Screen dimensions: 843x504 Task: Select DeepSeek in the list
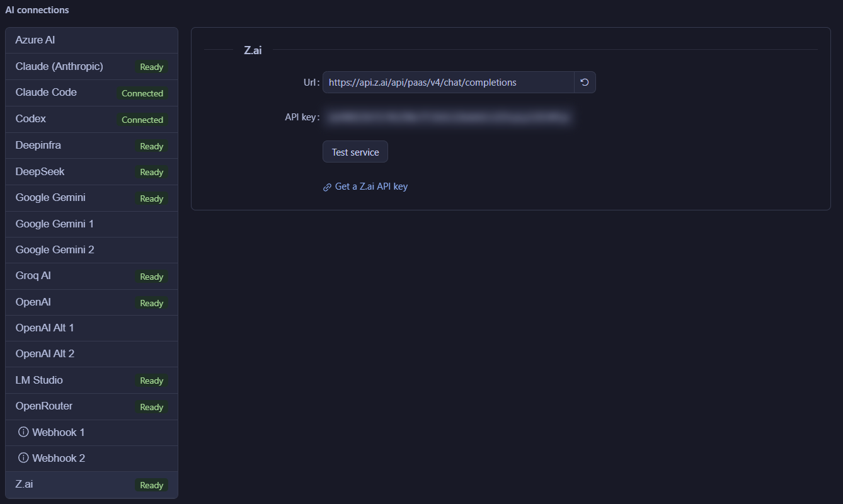(91, 172)
